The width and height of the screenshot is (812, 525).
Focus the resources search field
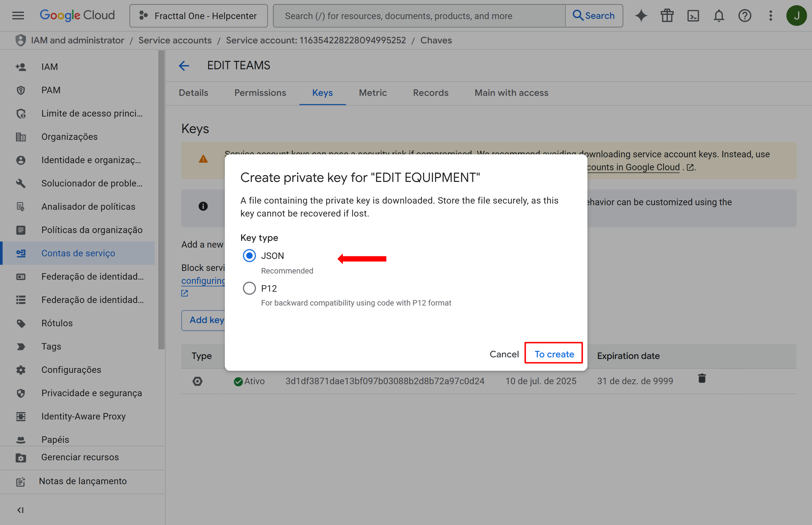point(420,16)
